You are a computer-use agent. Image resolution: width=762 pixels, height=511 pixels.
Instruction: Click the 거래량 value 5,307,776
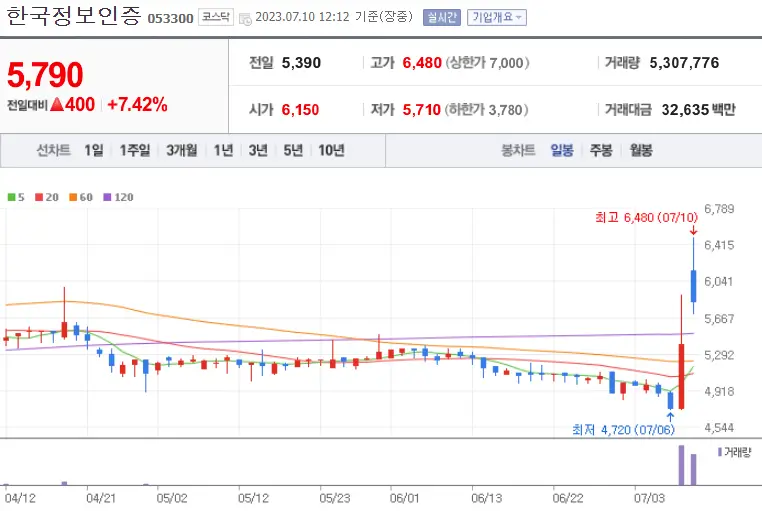coord(684,63)
